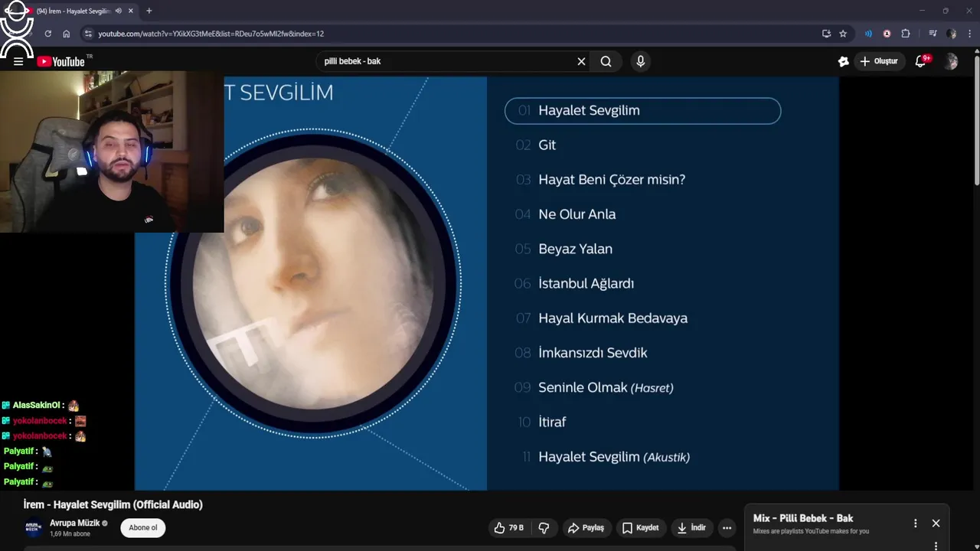Open the YouTube hamburger guide menu
The height and width of the screenshot is (551, 980).
tap(18, 61)
